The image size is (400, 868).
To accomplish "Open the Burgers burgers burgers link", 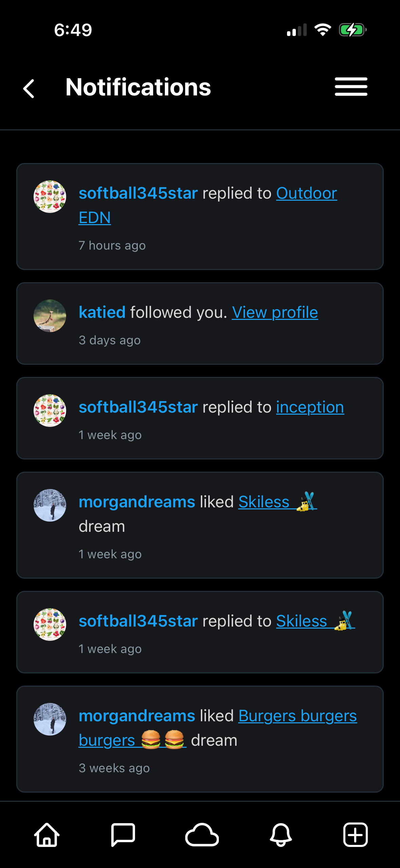I will click(218, 728).
